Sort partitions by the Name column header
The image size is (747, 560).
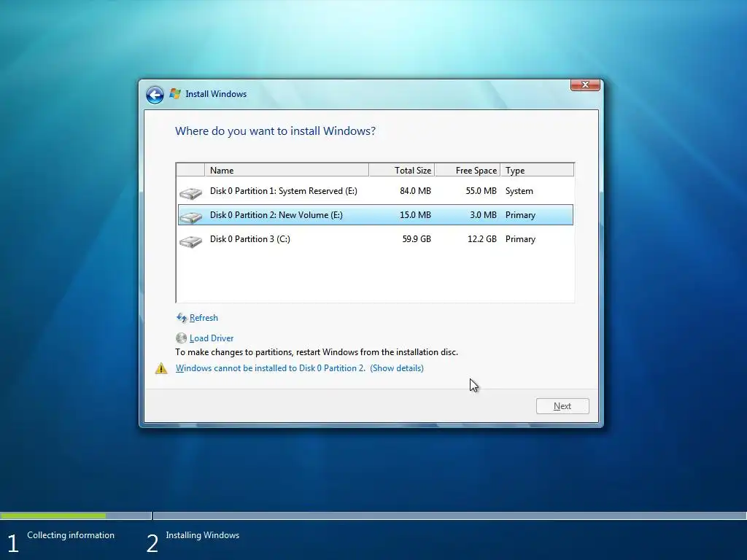point(286,170)
